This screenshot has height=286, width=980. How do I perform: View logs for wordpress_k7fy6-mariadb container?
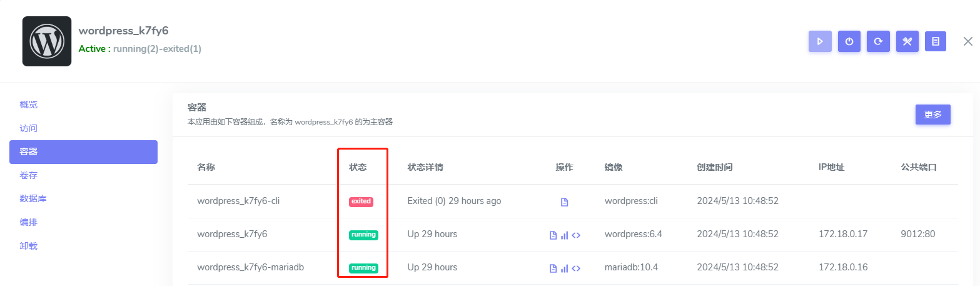[552, 268]
